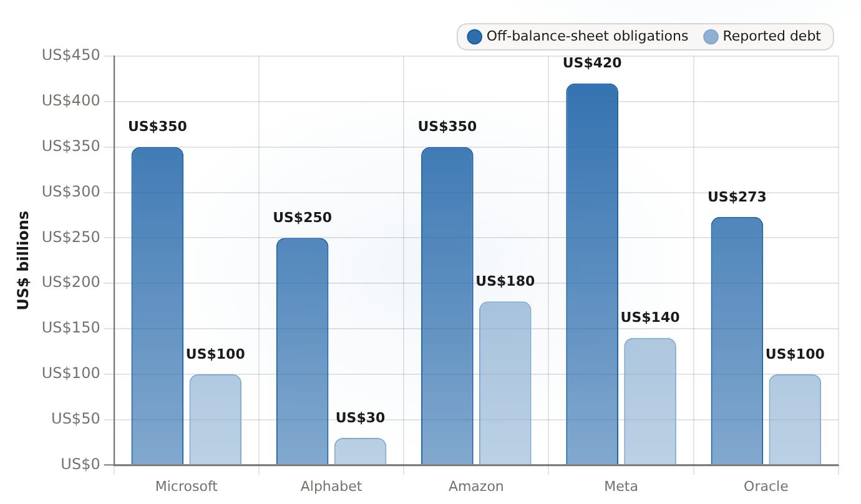The height and width of the screenshot is (504, 861).
Task: Click the Oracle axis label
Action: tap(766, 487)
